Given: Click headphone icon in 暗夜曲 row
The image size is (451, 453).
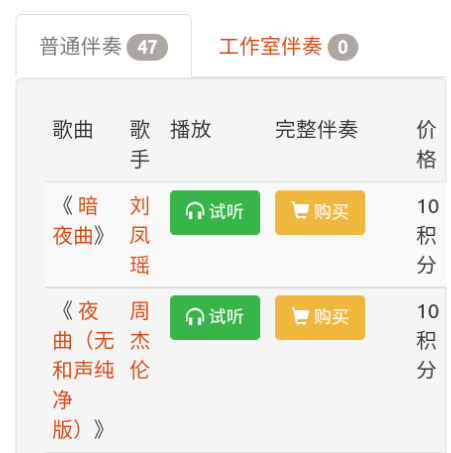Looking at the screenshot, I should [x=195, y=211].
